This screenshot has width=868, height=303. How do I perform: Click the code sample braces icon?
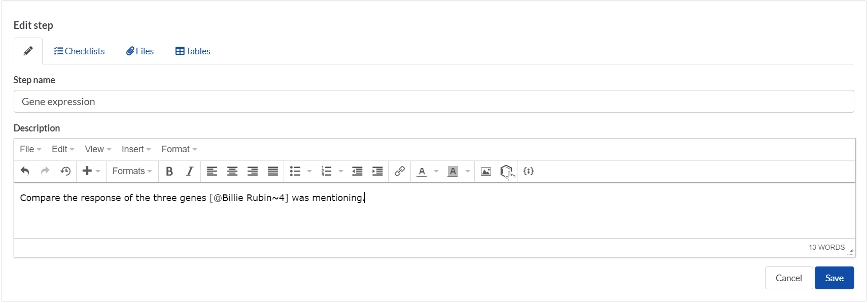[x=529, y=172]
